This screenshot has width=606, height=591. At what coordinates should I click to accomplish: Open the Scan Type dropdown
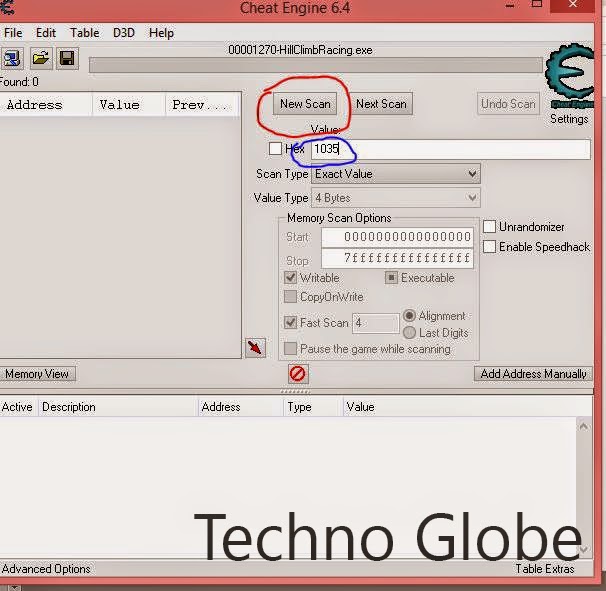click(x=396, y=174)
